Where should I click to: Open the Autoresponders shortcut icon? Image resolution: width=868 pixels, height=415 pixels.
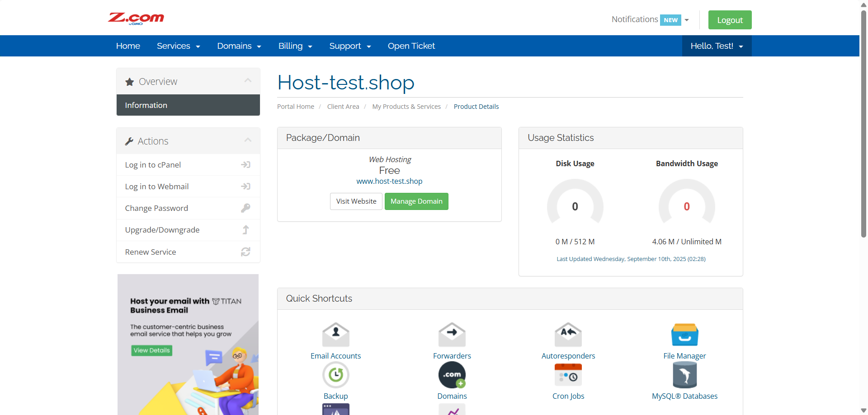568,335
